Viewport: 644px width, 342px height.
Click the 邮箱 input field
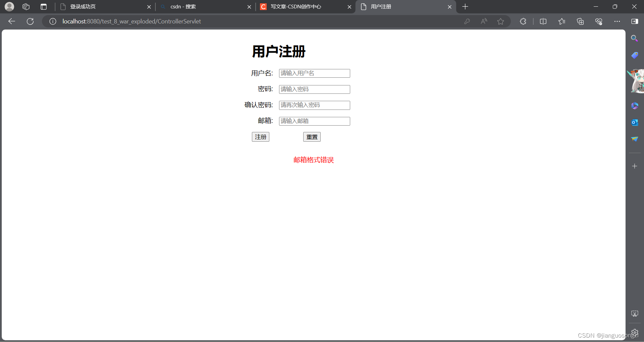(314, 121)
